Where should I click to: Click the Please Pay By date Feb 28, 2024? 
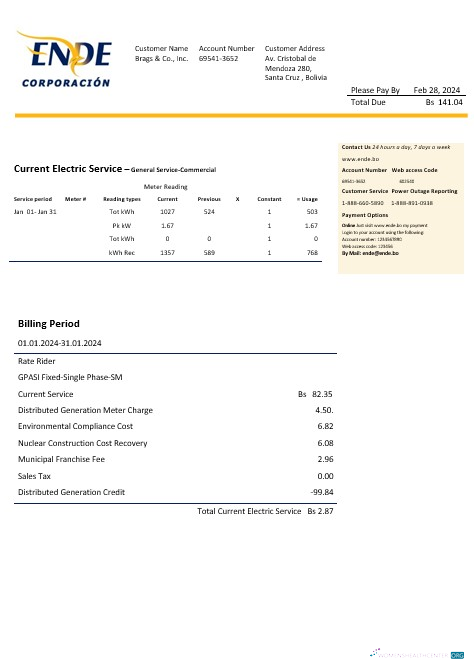[x=436, y=90]
